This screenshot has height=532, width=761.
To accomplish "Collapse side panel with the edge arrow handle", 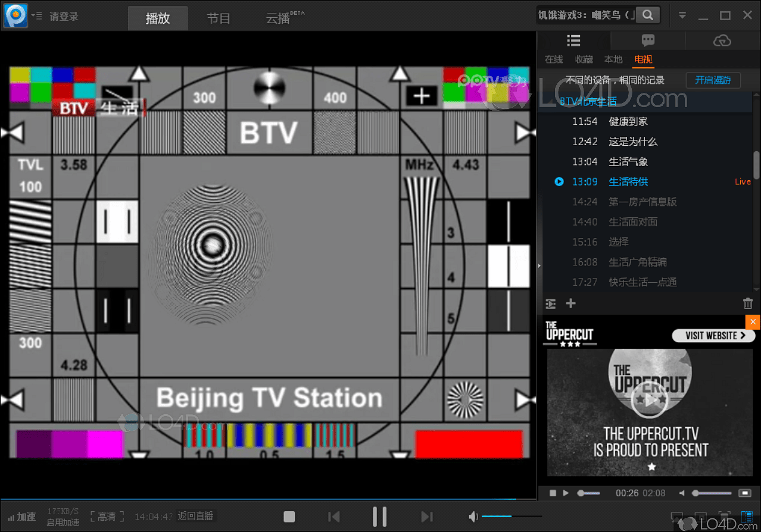I will click(539, 265).
